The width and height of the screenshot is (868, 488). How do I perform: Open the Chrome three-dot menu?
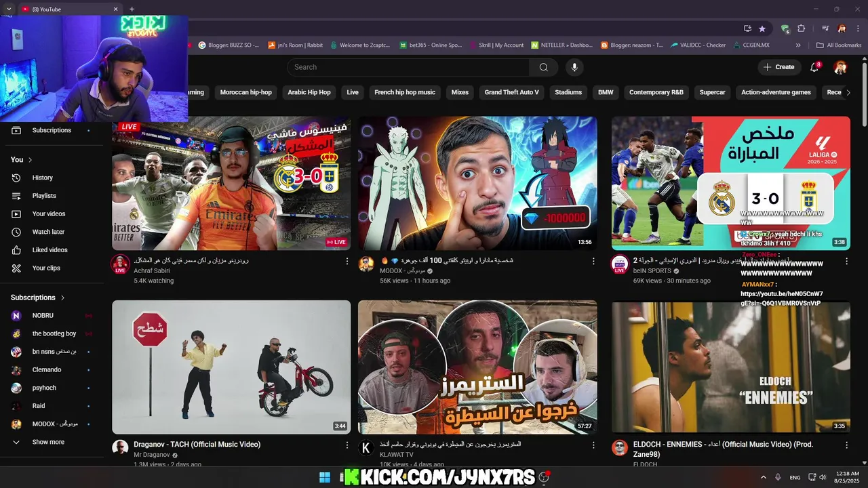tap(857, 28)
